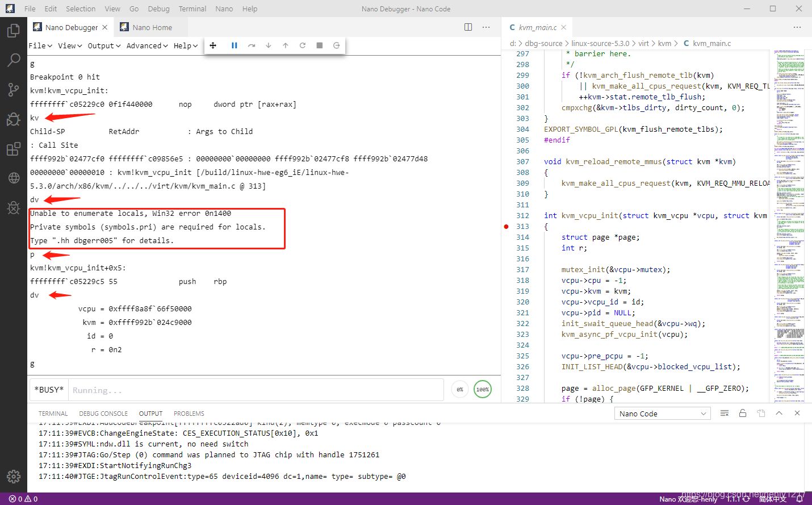
Task: Click the bug gear icon in activity bar
Action: coord(14,207)
